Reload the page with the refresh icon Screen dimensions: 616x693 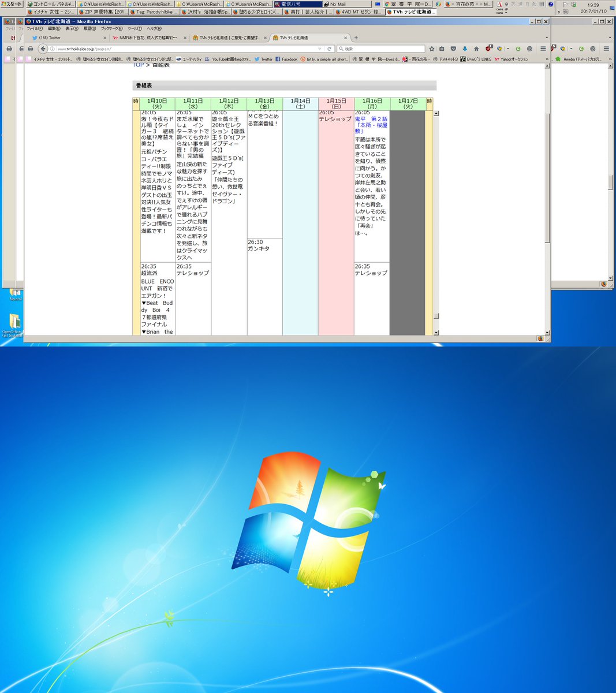329,49
